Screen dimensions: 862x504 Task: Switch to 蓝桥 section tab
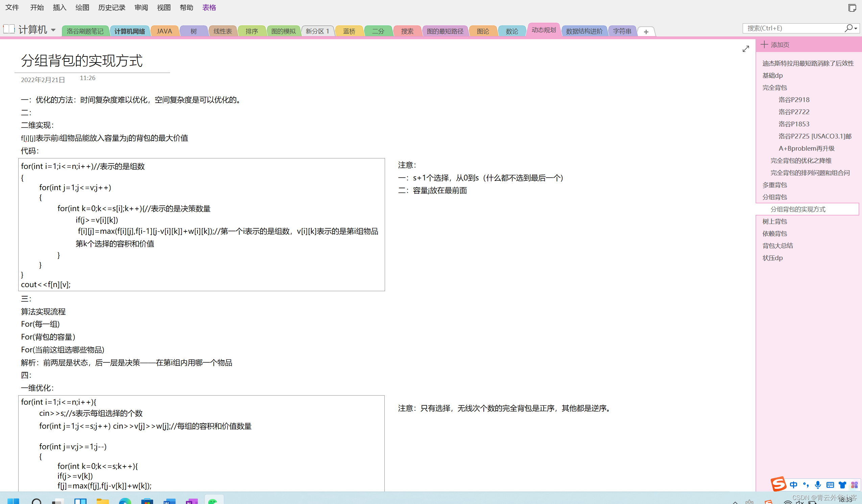point(349,31)
